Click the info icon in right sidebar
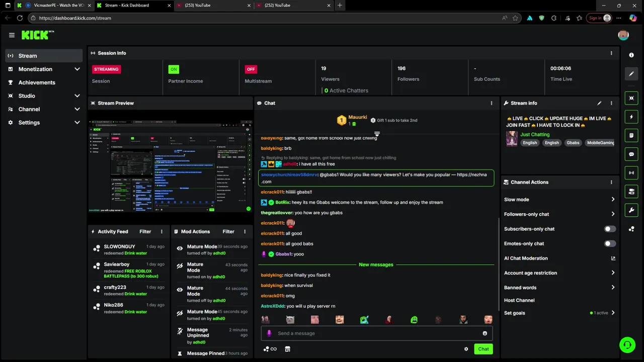The height and width of the screenshot is (362, 644). [631, 55]
